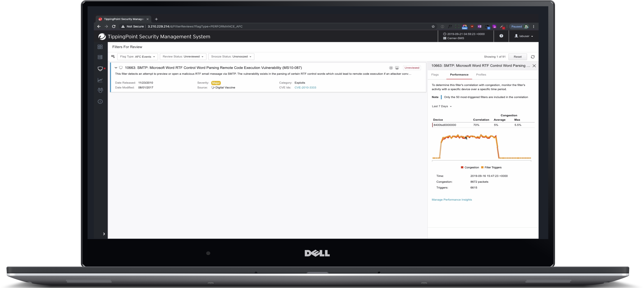Open the devices server-stack sidebar icon

pos(100,57)
